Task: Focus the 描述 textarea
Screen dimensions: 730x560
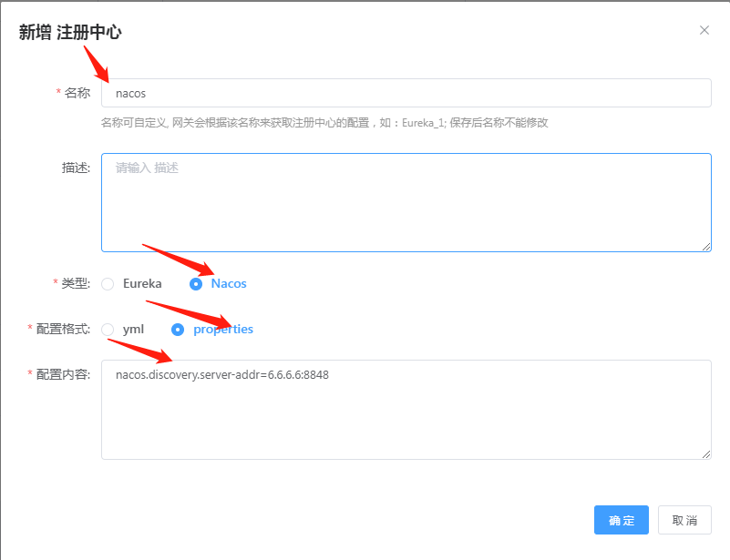Action: click(x=406, y=202)
